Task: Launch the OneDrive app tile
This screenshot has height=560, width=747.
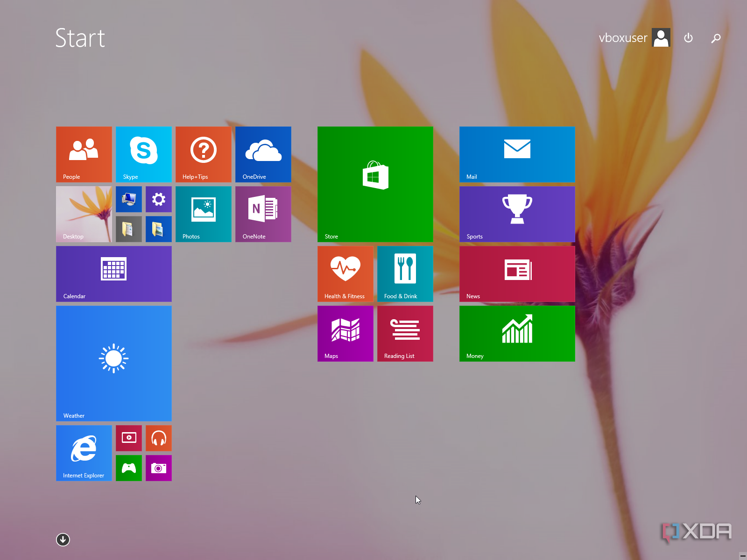Action: (263, 154)
